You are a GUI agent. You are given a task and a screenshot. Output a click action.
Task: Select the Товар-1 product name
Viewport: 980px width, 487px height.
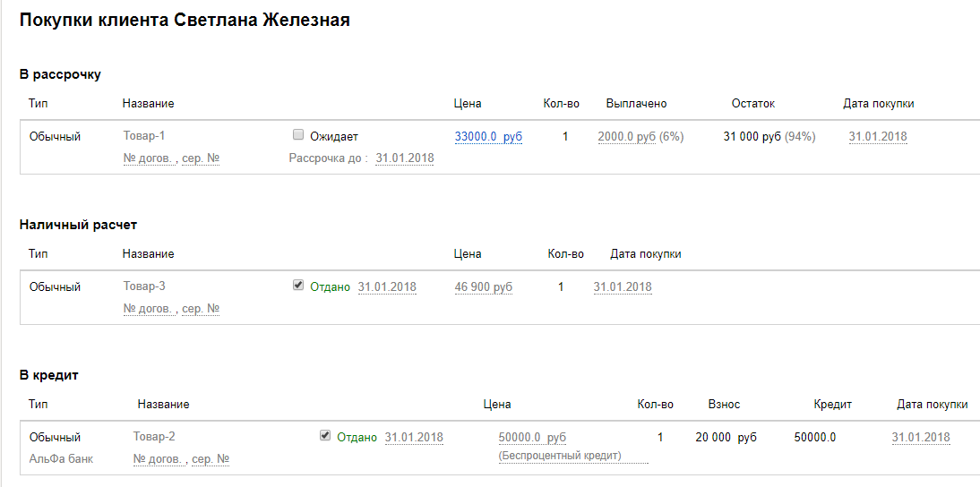(144, 136)
